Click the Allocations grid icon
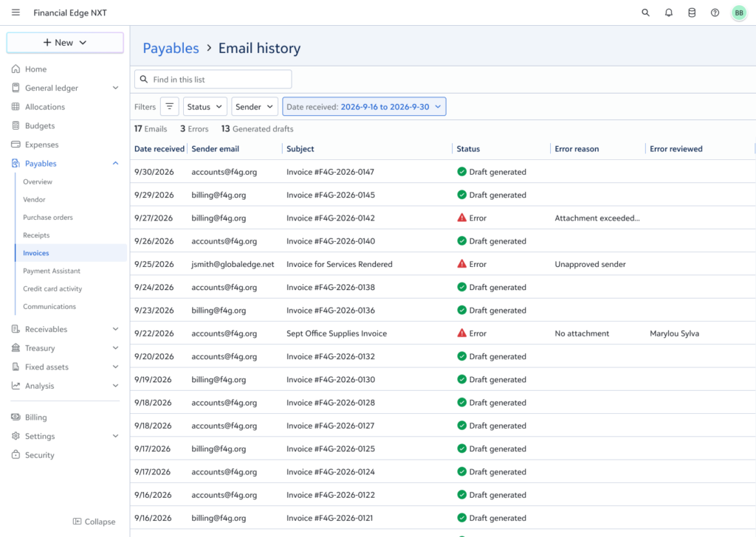 click(x=16, y=106)
